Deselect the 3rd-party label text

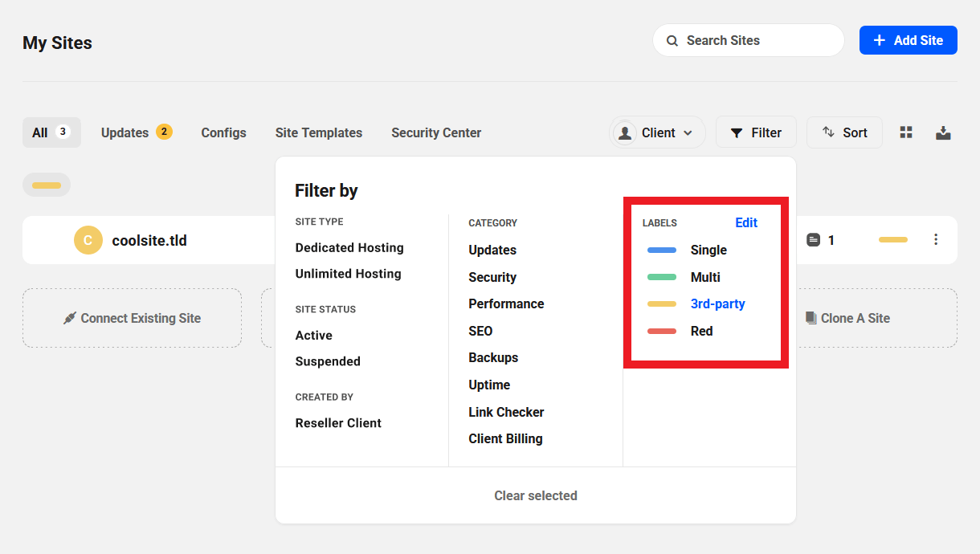click(x=717, y=303)
